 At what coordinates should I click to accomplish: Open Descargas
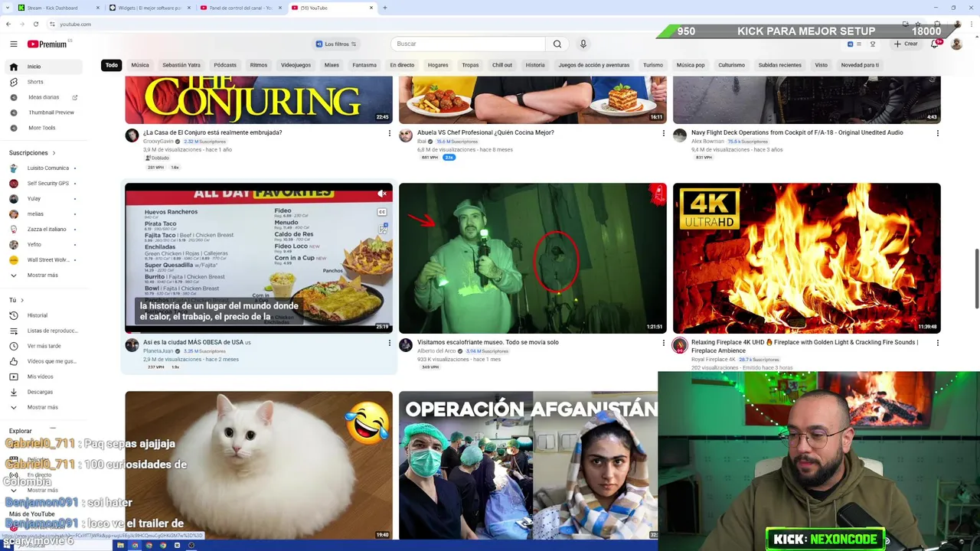(x=44, y=392)
